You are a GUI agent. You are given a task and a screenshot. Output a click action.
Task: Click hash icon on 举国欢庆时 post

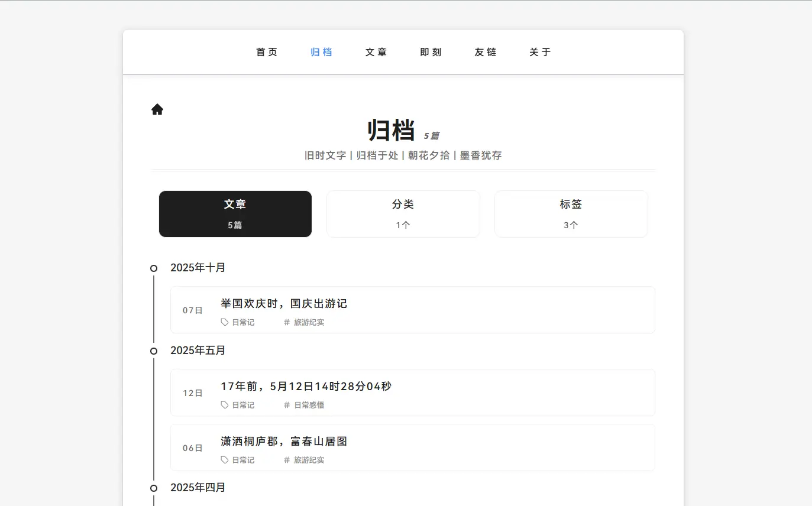point(287,322)
